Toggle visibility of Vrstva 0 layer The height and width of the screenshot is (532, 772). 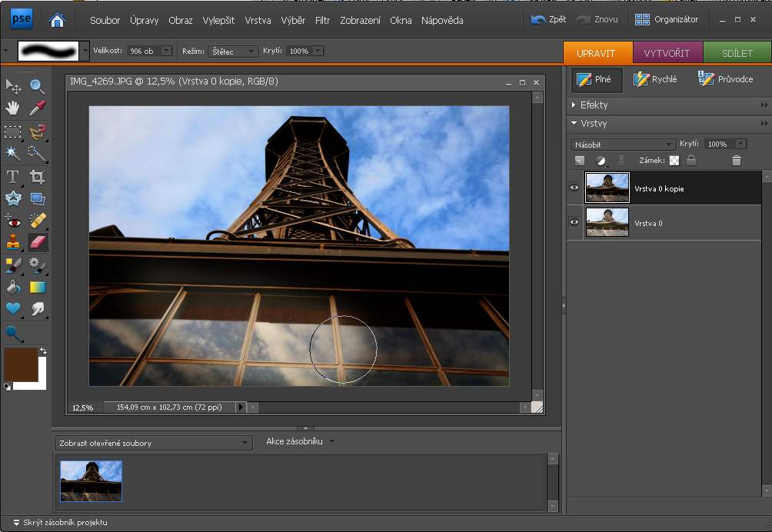click(574, 223)
